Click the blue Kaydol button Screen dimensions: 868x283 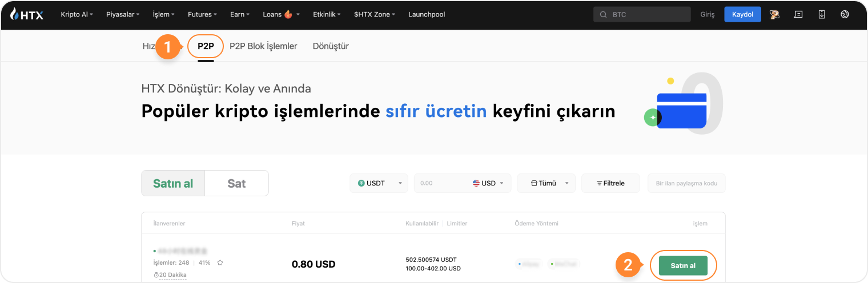pos(742,14)
